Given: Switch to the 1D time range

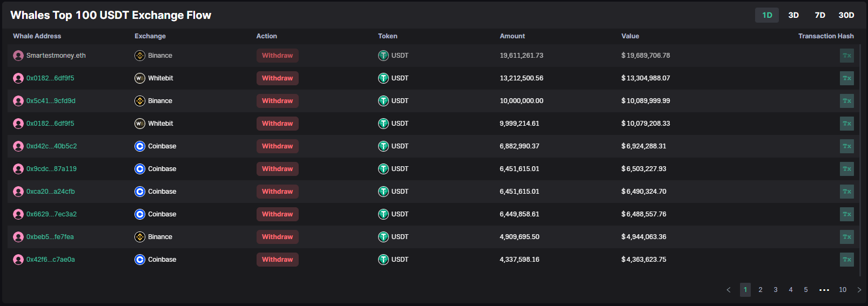Looking at the screenshot, I should (x=767, y=15).
